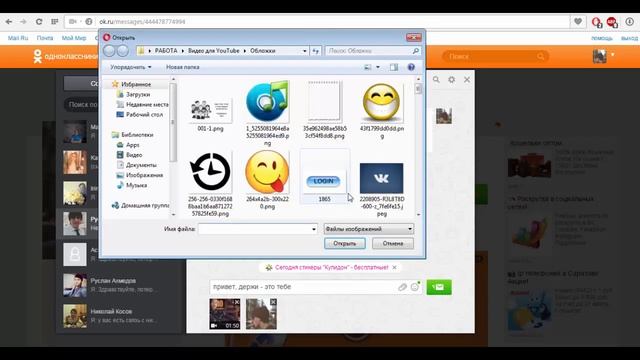This screenshot has height=360, width=640.
Task: Click РАБОТА in the path breadcrumb
Action: 166,51
